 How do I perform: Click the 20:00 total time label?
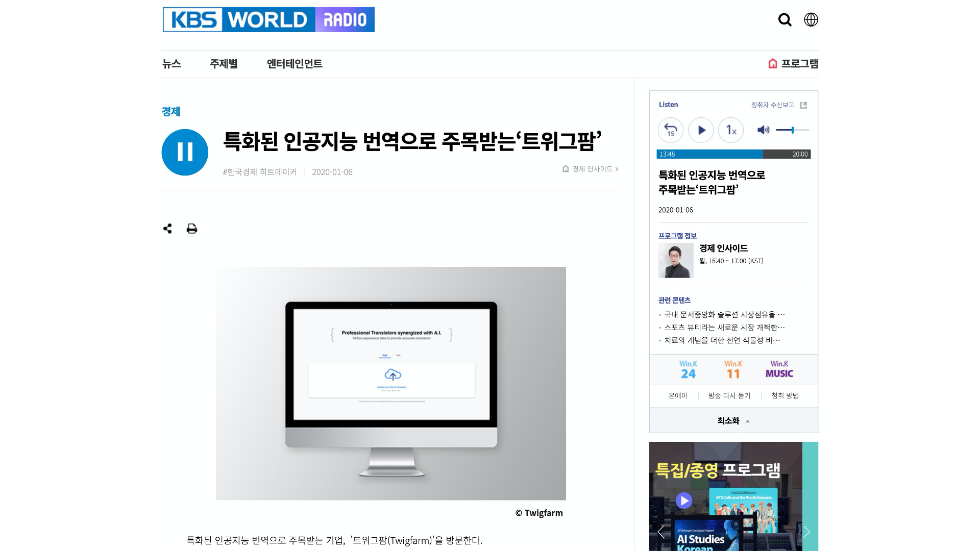coord(800,154)
